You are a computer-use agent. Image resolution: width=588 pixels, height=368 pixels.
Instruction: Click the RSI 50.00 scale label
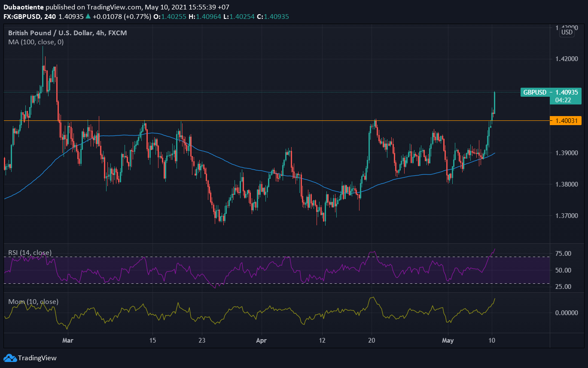(x=563, y=270)
